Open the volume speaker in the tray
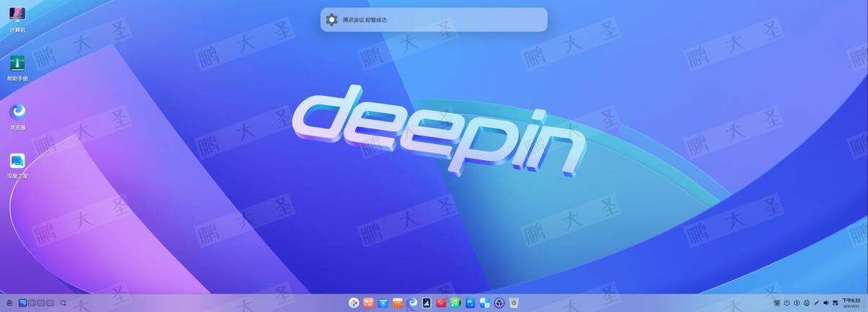Screen dimensions: 868x312 click(x=826, y=303)
